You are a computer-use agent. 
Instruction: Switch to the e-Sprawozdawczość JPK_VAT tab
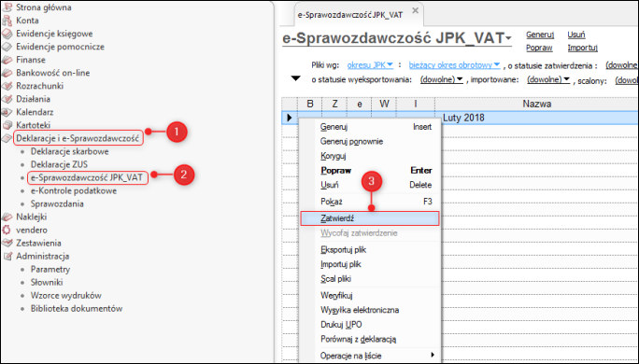click(349, 15)
